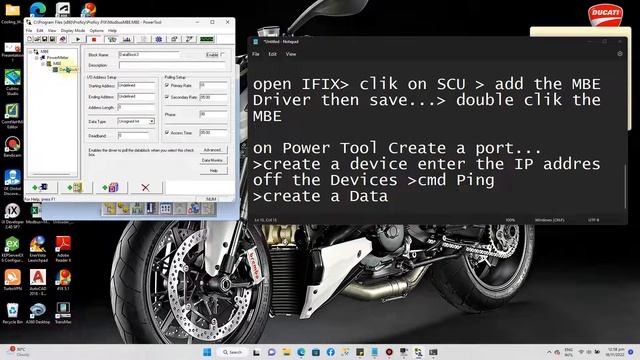Click the first Save floppy-disk toolbar icon
The image size is (640, 360).
coord(45,39)
